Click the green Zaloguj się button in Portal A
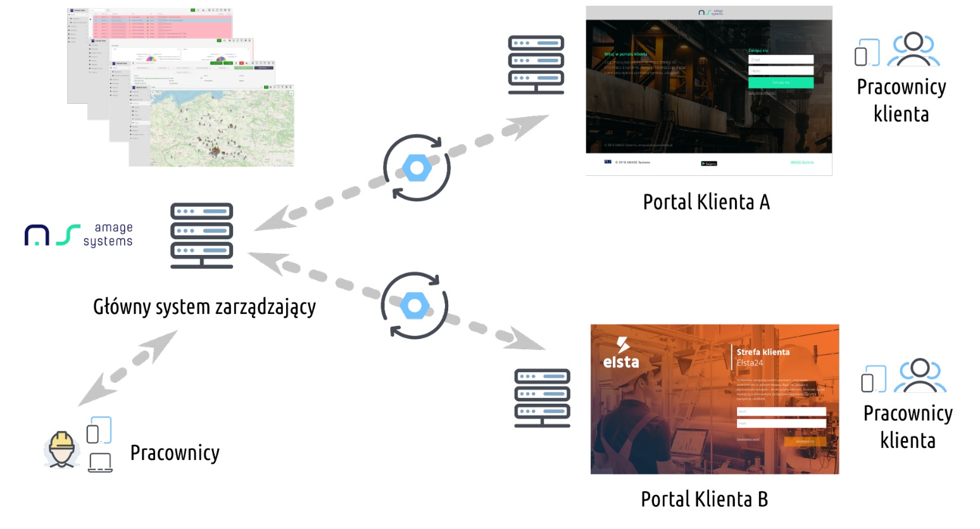This screenshot has height=529, width=980. point(781,82)
